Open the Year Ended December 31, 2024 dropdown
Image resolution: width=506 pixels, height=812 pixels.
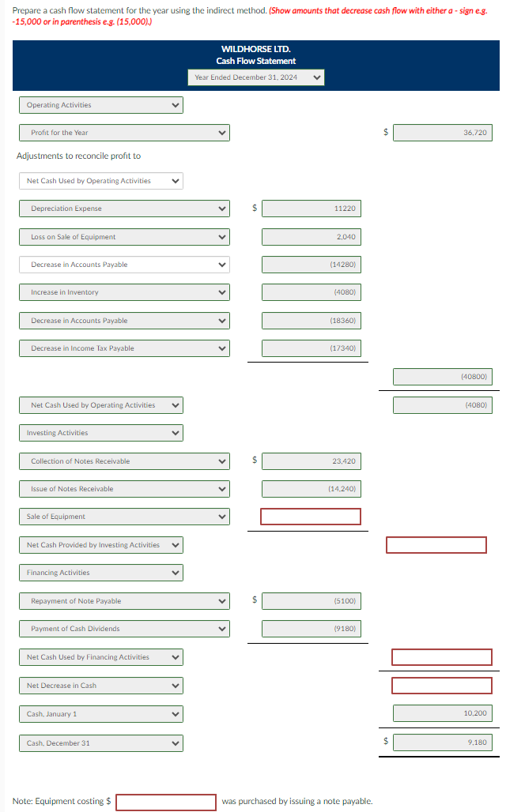point(255,77)
